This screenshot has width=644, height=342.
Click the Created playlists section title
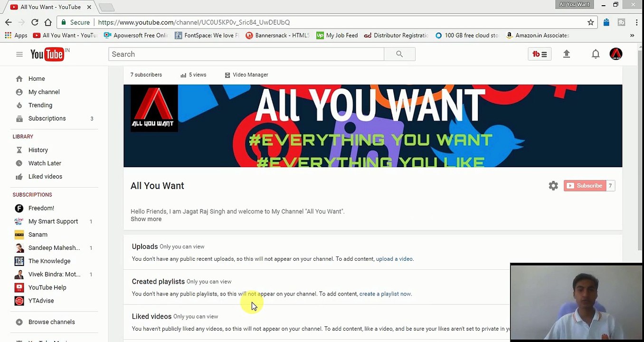tap(158, 282)
